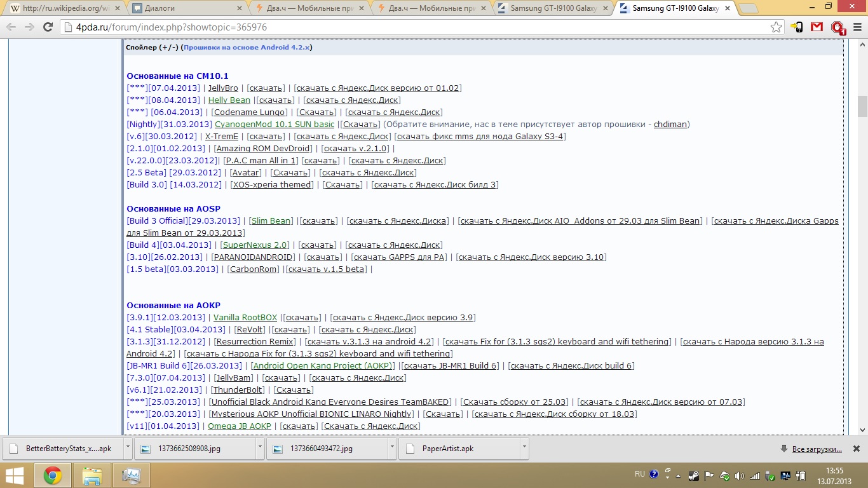This screenshot has width=868, height=488.
Task: Switch to the second Два.ч — Мобильные tab
Action: (431, 9)
